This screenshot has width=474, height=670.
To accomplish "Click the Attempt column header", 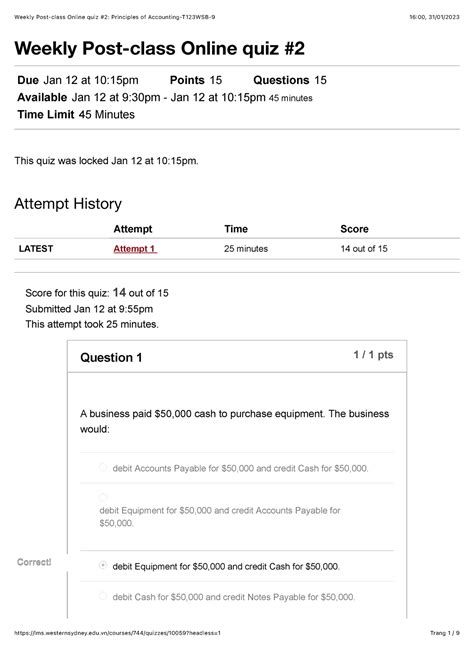I will (x=132, y=229).
